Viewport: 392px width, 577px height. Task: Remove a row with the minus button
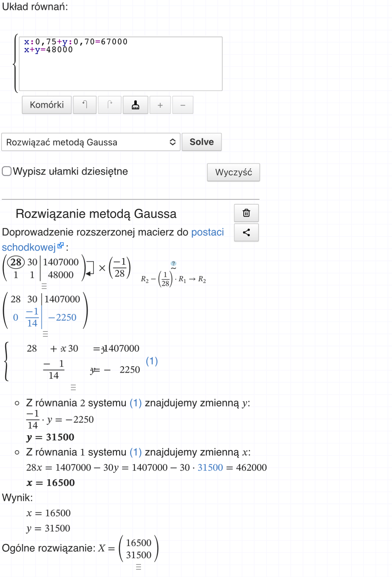183,105
